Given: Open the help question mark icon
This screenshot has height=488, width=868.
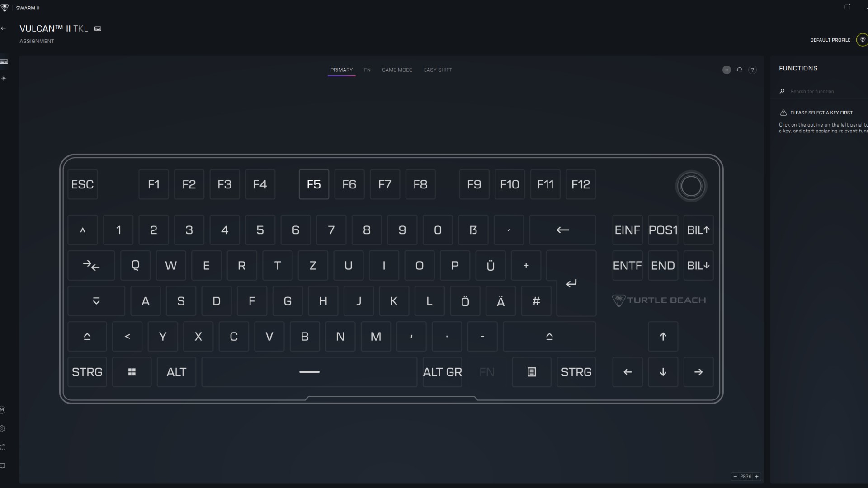Looking at the screenshot, I should (x=752, y=70).
